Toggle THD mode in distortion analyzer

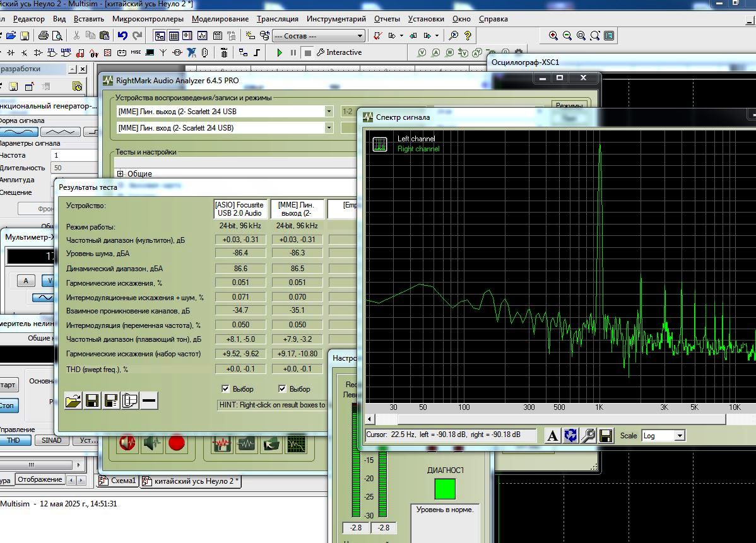click(x=15, y=440)
